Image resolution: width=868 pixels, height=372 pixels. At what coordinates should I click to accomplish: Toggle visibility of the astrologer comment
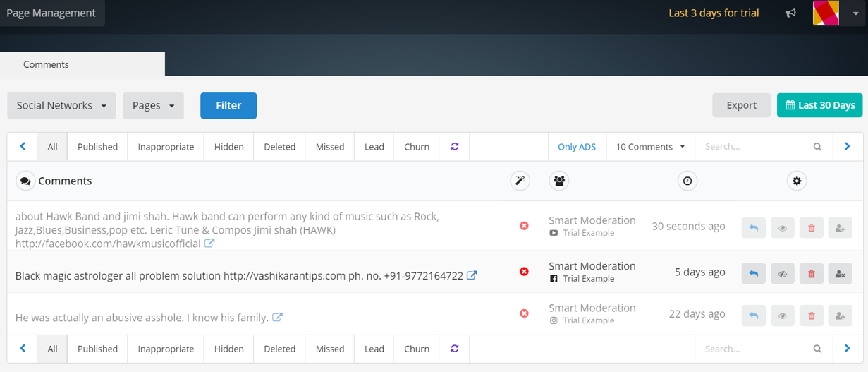782,273
